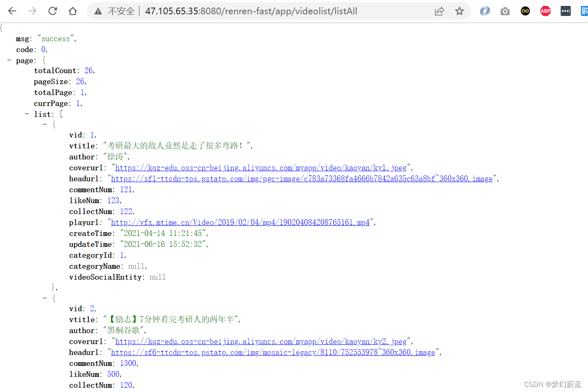Open the yellow infinity extension icon
Image resolution: width=588 pixels, height=392 pixels.
click(525, 11)
